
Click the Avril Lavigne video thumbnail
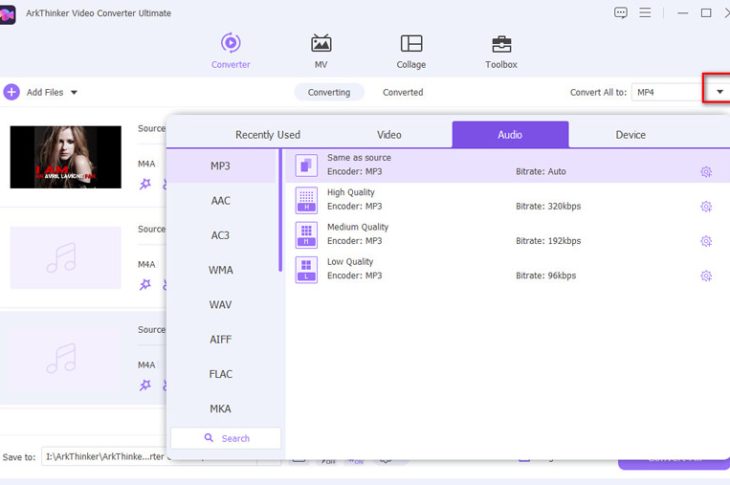coord(66,157)
